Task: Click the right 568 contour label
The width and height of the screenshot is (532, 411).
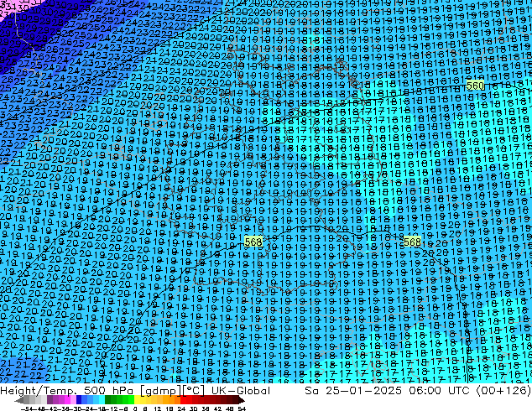Action: [x=412, y=242]
